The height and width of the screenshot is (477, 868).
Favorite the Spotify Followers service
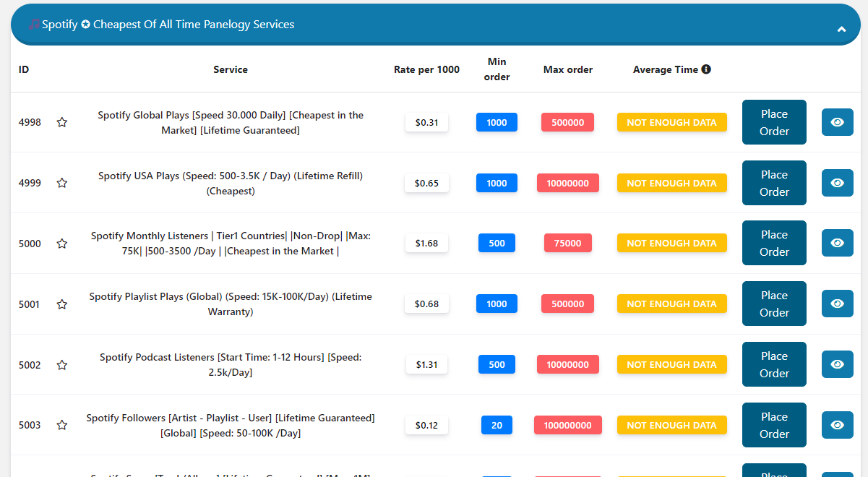(62, 426)
